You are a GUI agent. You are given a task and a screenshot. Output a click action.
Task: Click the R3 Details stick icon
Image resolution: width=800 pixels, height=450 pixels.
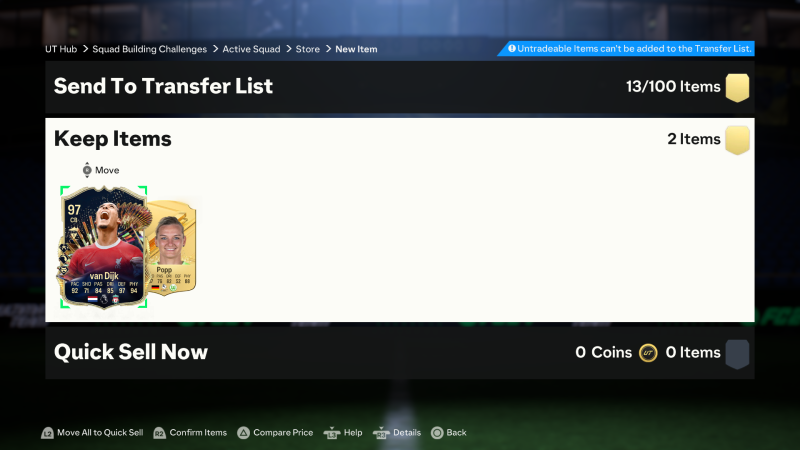coord(381,433)
